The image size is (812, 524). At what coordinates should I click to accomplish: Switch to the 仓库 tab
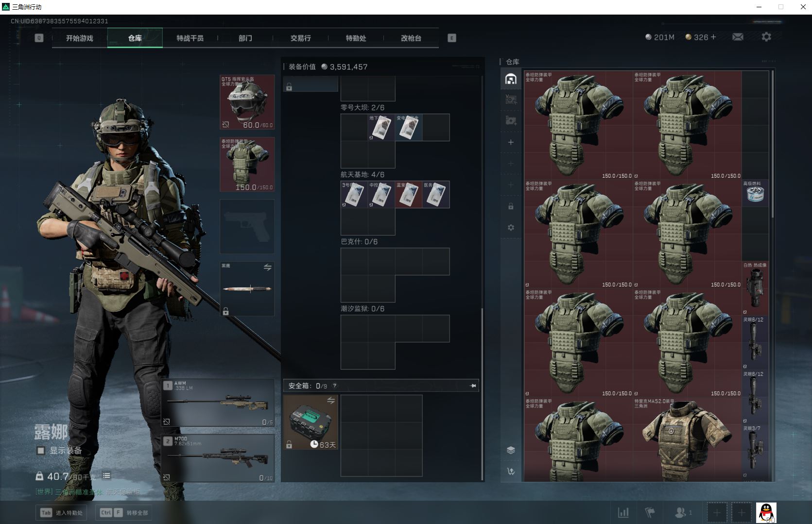135,38
